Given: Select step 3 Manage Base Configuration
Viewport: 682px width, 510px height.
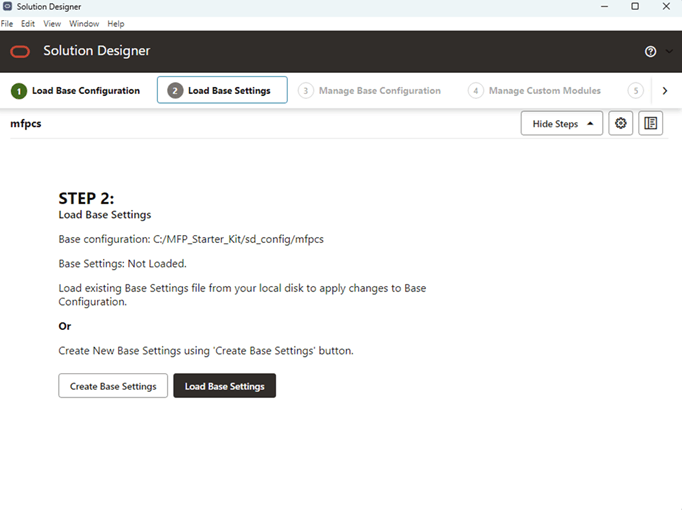Looking at the screenshot, I should (369, 91).
